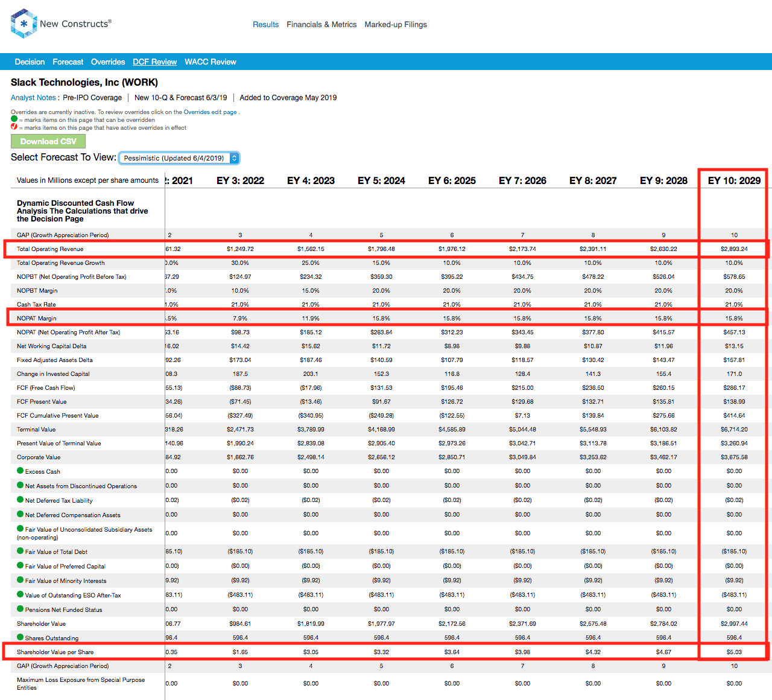Open the Select Forecast To View dropdown
This screenshot has width=772, height=700.
(179, 158)
